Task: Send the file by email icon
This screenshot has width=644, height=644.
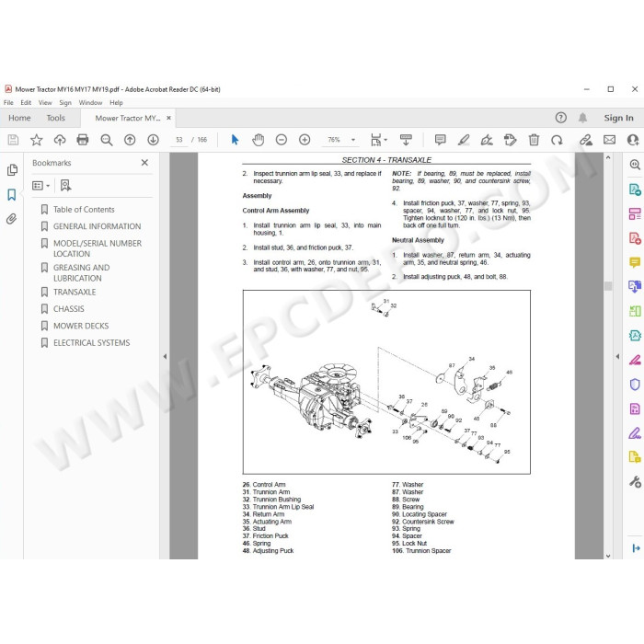Action: tap(609, 140)
